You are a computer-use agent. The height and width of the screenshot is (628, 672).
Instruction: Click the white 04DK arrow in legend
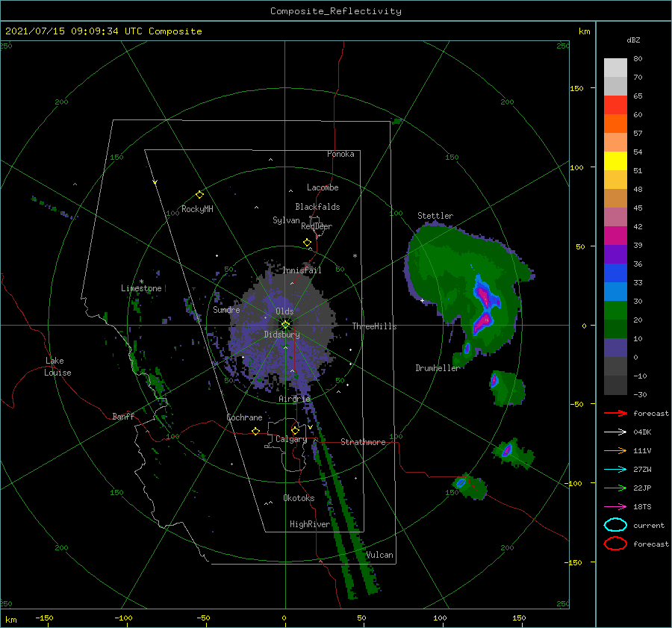coord(615,432)
